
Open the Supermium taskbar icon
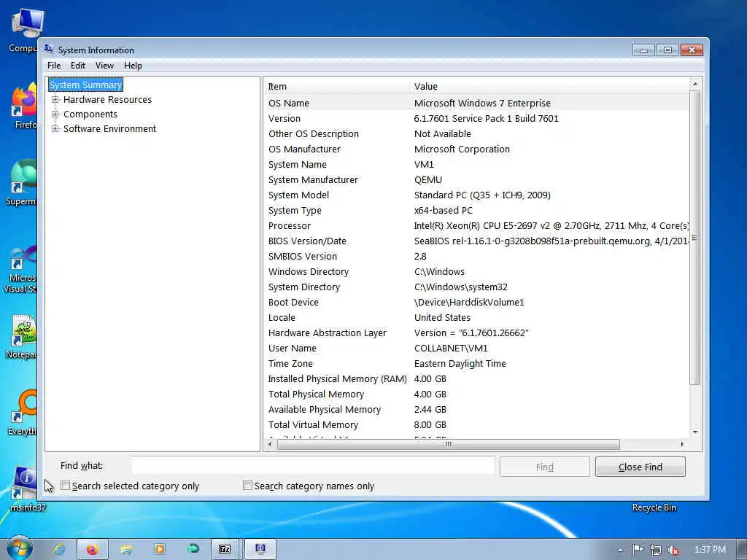pos(193,549)
